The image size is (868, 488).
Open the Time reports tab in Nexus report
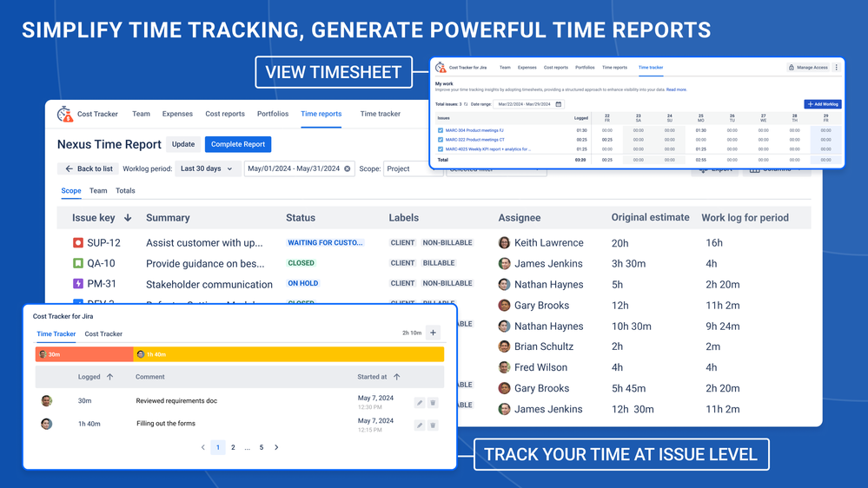coord(321,114)
